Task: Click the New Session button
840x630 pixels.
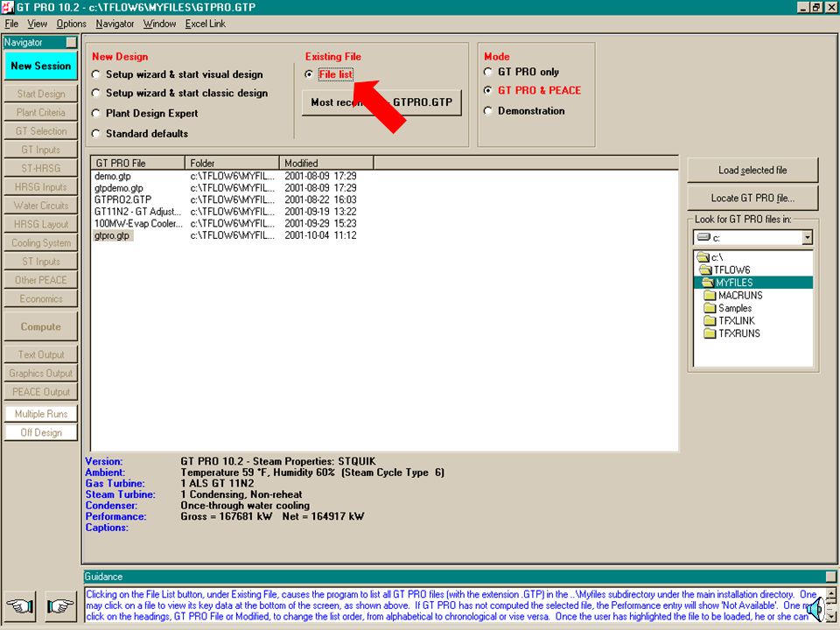Action: pyautogui.click(x=41, y=66)
